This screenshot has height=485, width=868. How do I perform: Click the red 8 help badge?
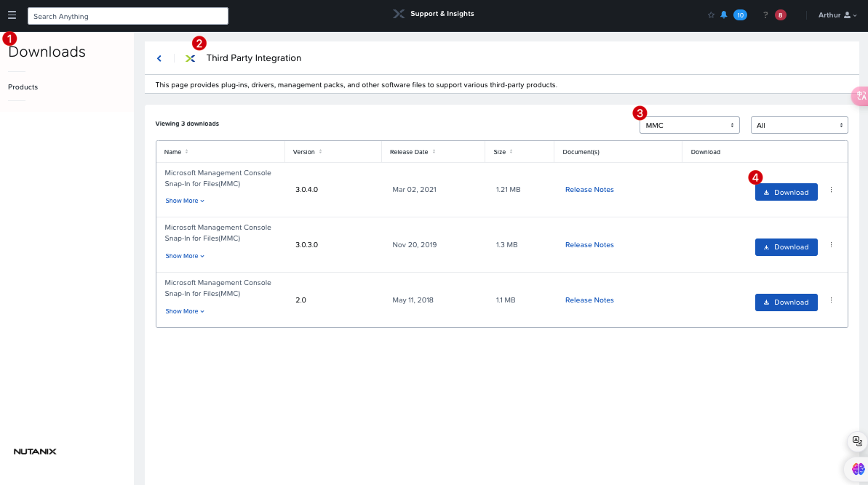[781, 15]
